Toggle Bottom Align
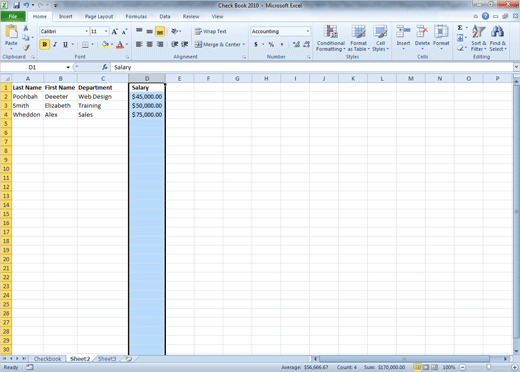The image size is (520, 372). tap(160, 31)
